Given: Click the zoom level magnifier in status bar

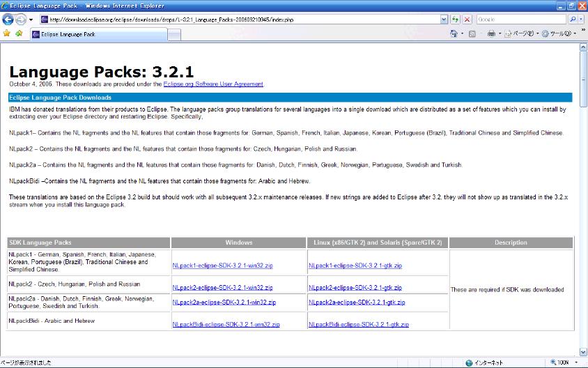Looking at the screenshot, I should (x=553, y=362).
